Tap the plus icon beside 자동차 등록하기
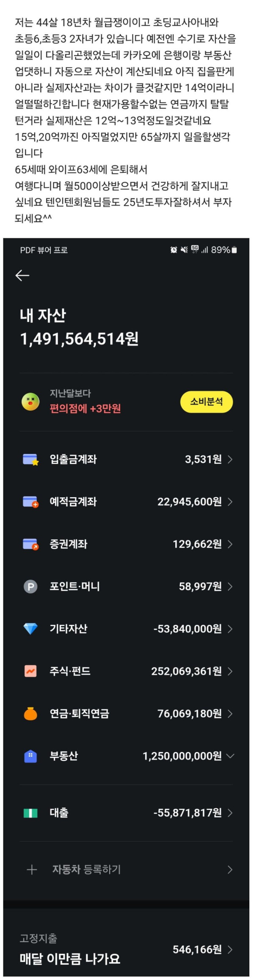 pyautogui.click(x=32, y=870)
